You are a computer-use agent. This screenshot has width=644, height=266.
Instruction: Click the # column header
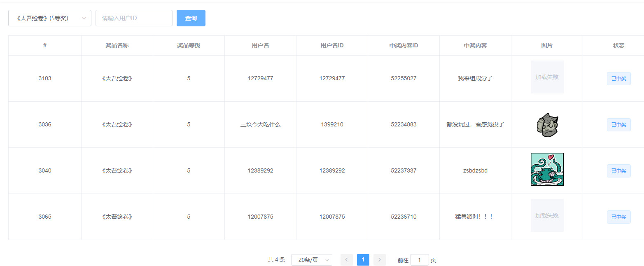[45, 45]
